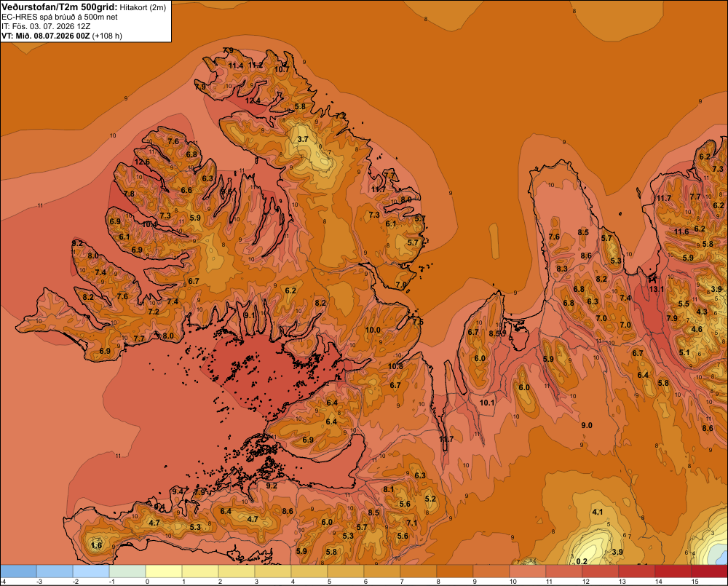Pick the legend swatch between 0 and 1

[x=164, y=571]
